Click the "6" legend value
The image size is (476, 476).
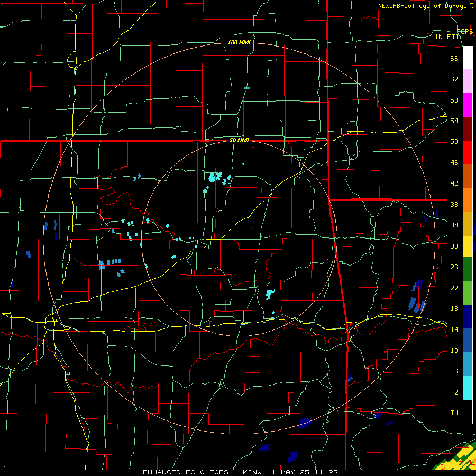point(456,371)
